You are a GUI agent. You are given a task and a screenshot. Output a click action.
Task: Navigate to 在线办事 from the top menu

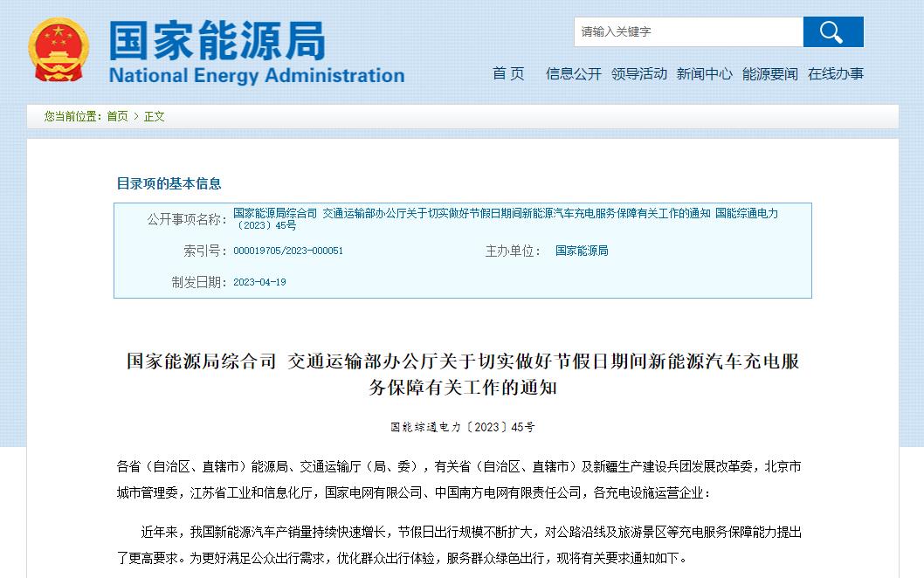pos(835,74)
